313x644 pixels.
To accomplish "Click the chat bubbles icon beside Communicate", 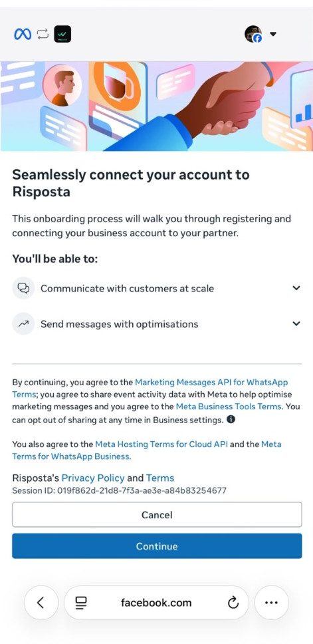I will point(23,288).
